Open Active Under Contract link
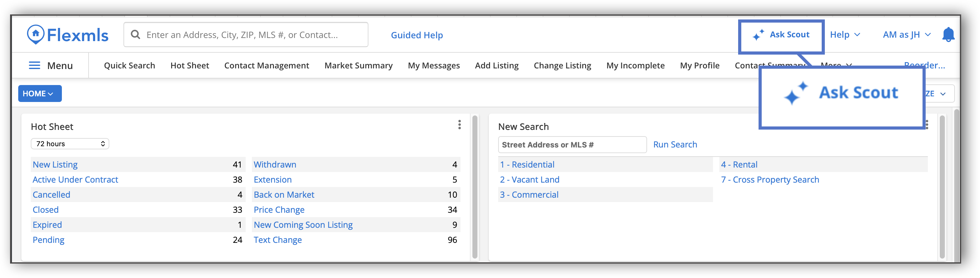This screenshot has width=980, height=278. click(75, 180)
